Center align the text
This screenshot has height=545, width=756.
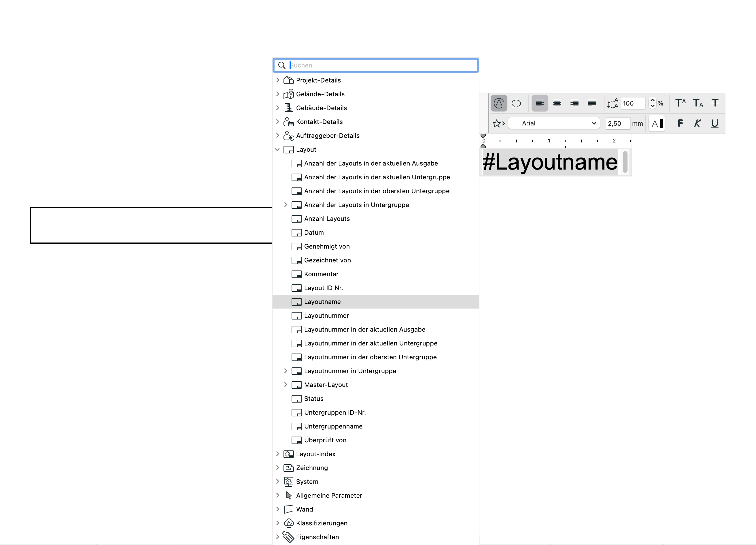(x=557, y=103)
